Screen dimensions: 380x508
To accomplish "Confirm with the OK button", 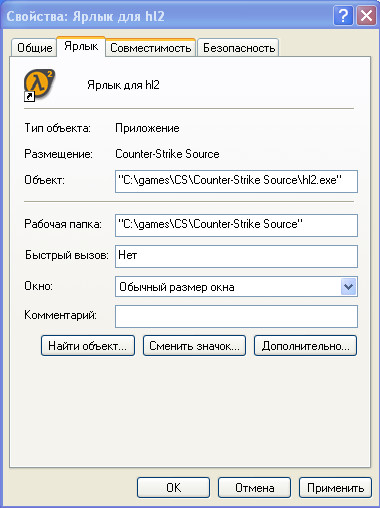I will (x=173, y=488).
